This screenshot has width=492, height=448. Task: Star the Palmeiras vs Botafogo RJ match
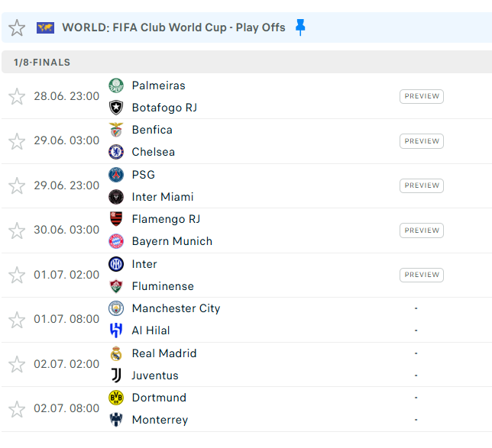coord(17,96)
